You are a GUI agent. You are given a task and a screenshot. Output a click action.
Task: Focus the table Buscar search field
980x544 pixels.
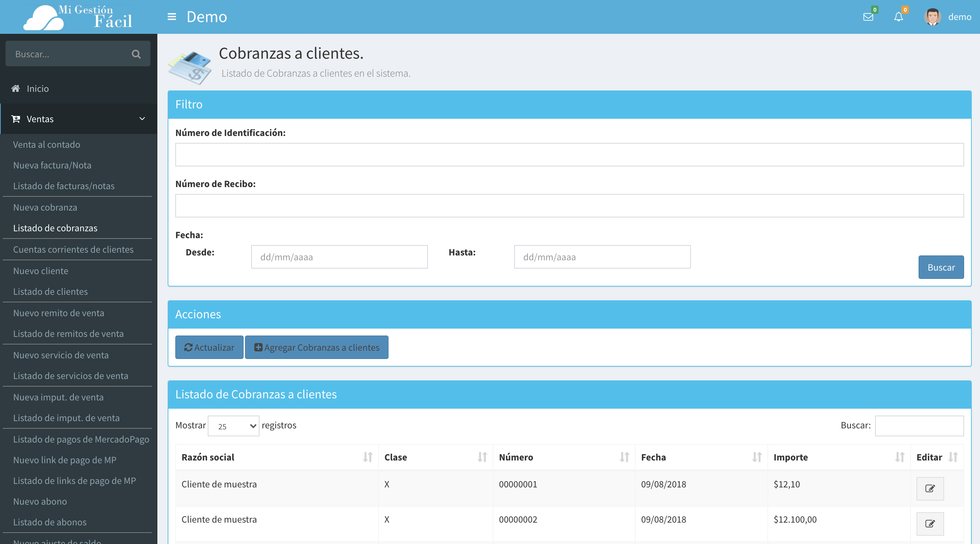(x=919, y=426)
